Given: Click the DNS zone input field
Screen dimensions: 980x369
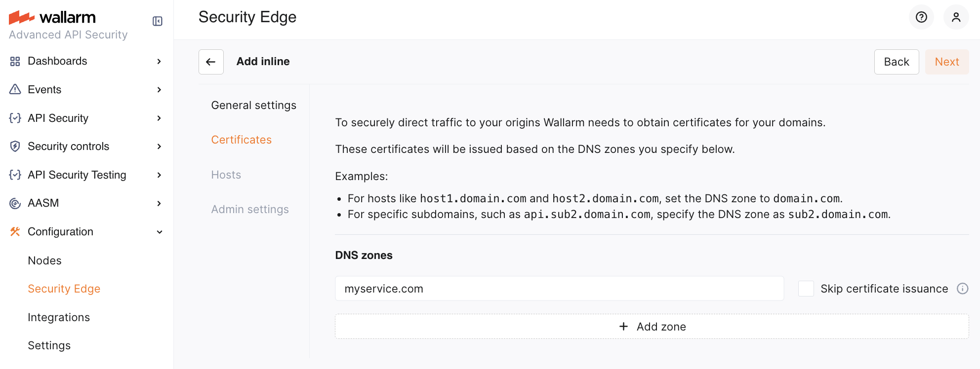Looking at the screenshot, I should 559,289.
